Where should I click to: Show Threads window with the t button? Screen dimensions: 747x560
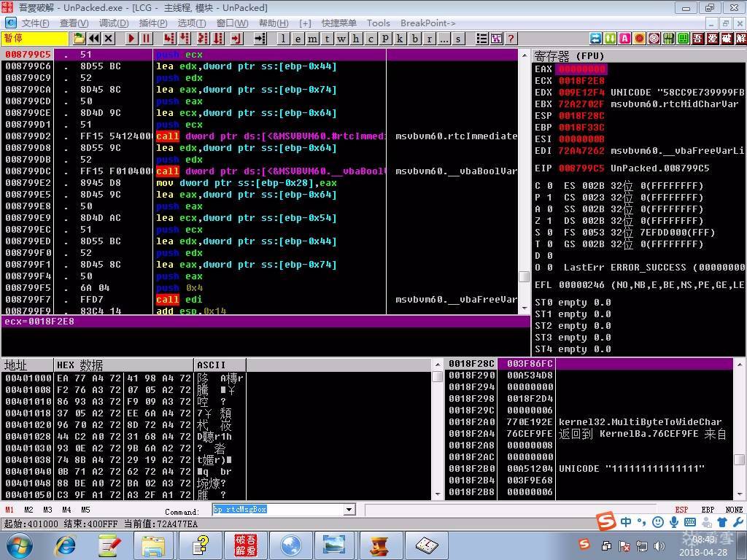[328, 39]
